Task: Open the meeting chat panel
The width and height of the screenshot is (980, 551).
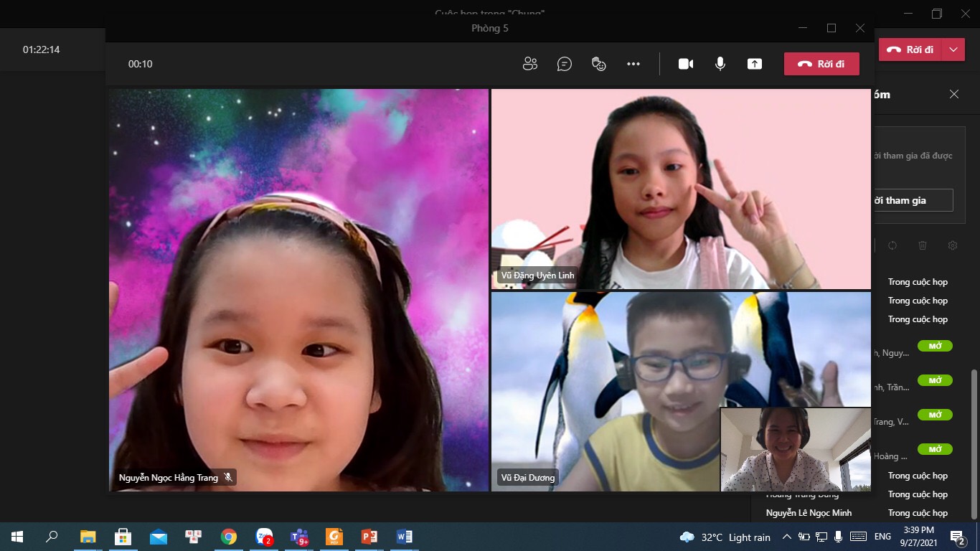Action: [565, 64]
